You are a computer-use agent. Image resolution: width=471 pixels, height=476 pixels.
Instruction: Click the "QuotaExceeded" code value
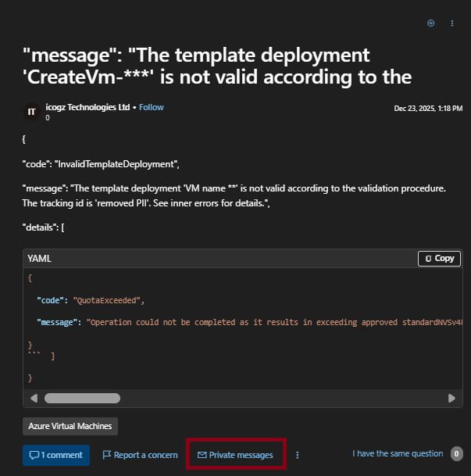click(x=106, y=301)
